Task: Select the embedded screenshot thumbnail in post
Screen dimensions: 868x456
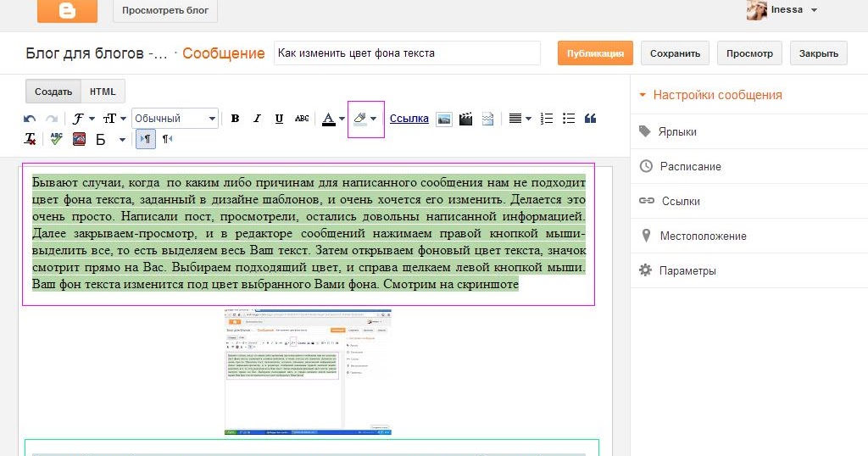Action: pos(308,372)
